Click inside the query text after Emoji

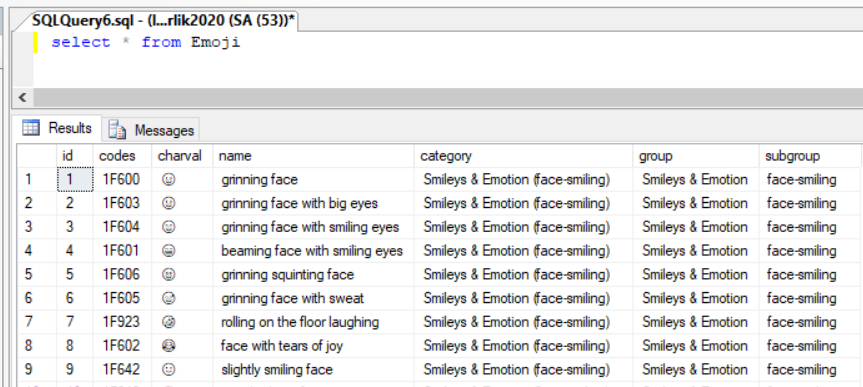coord(242,42)
